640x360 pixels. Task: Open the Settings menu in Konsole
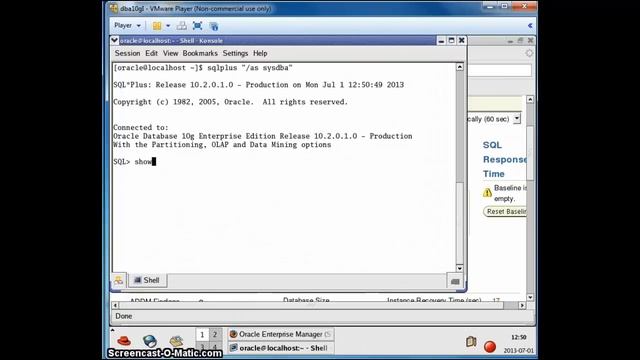tap(235, 53)
